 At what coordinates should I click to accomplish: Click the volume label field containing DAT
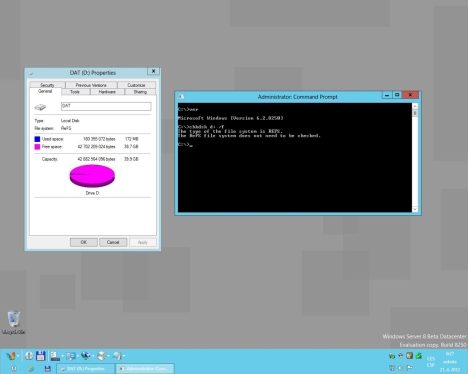click(106, 106)
